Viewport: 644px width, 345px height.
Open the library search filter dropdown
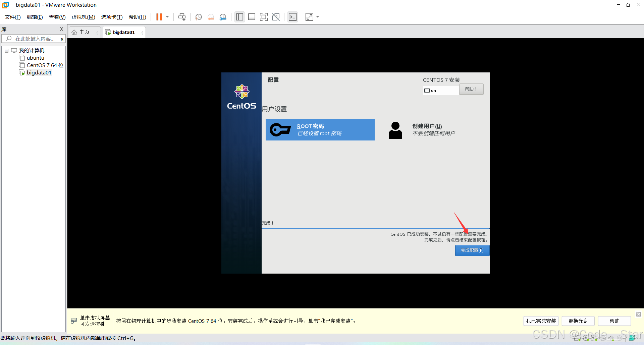[62, 39]
